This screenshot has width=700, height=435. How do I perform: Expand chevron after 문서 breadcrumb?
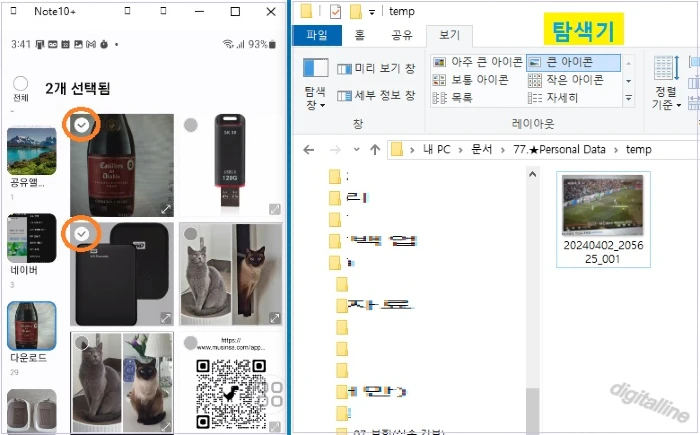503,150
